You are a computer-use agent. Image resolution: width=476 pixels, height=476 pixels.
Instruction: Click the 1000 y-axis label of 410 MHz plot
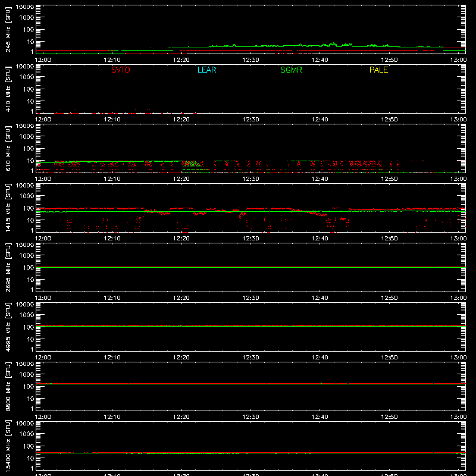point(27,77)
